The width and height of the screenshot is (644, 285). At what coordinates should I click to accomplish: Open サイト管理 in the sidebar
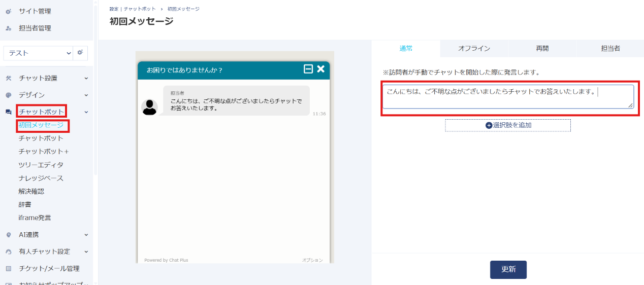coord(35,11)
